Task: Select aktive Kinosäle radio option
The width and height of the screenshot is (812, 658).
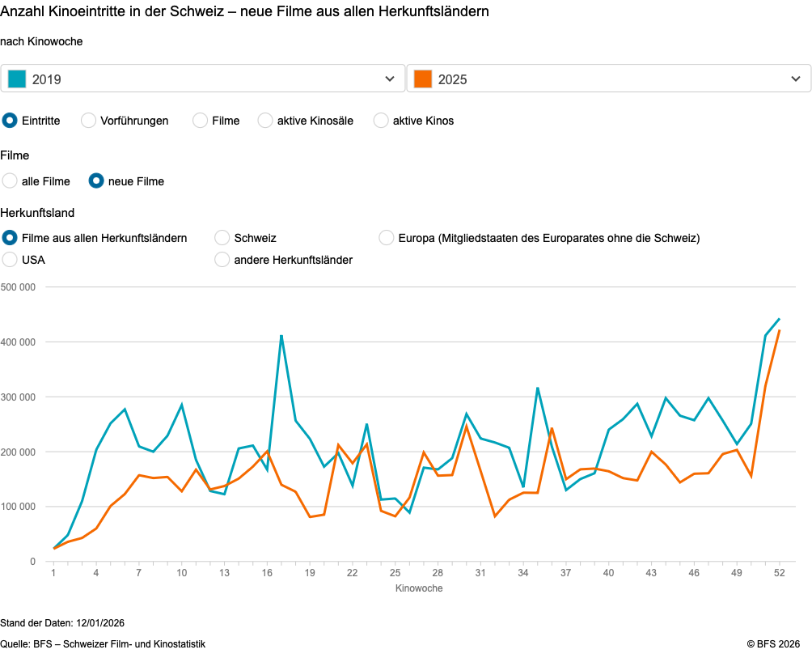Action: pos(265,121)
